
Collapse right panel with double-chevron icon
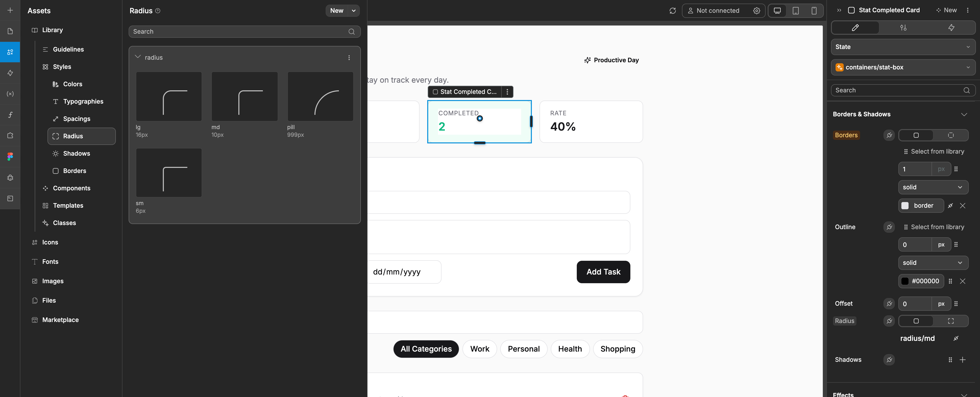click(x=839, y=10)
